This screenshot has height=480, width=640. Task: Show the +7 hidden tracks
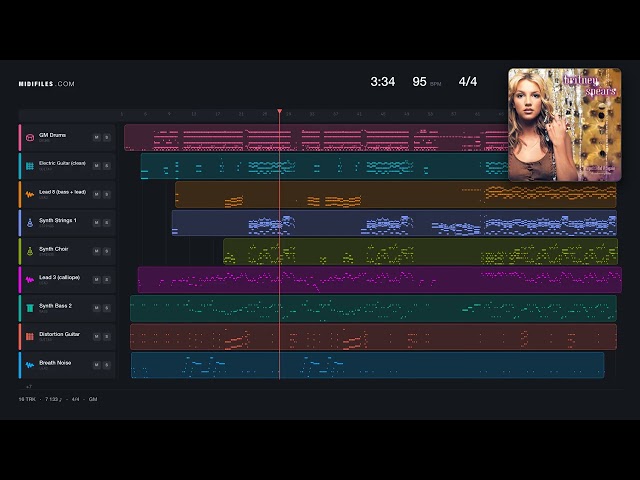point(29,387)
